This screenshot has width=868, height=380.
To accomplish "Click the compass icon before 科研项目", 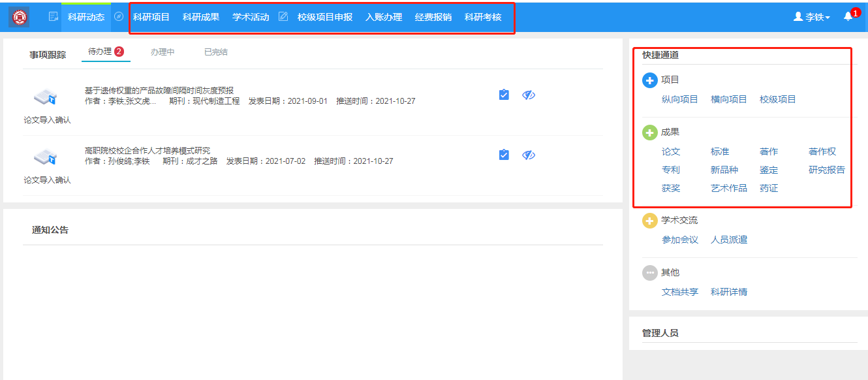I will pyautogui.click(x=118, y=17).
